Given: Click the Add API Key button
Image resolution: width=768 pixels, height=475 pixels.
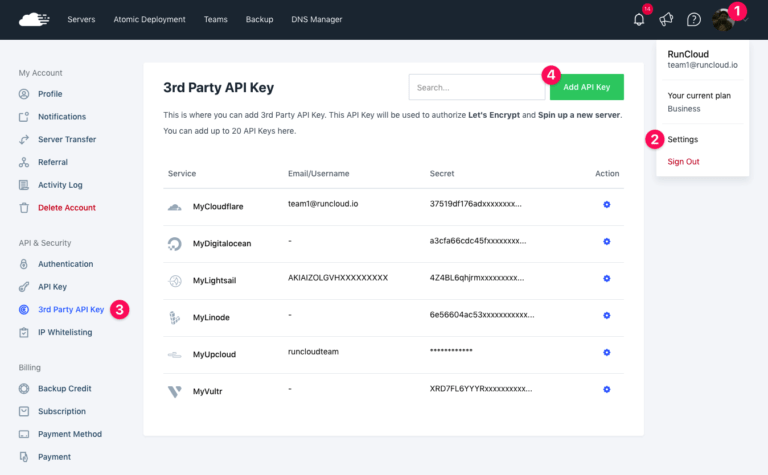Looking at the screenshot, I should [587, 87].
